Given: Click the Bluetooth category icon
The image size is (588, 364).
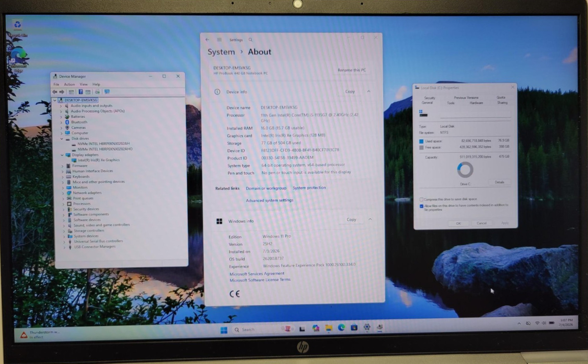Looking at the screenshot, I should (x=67, y=122).
